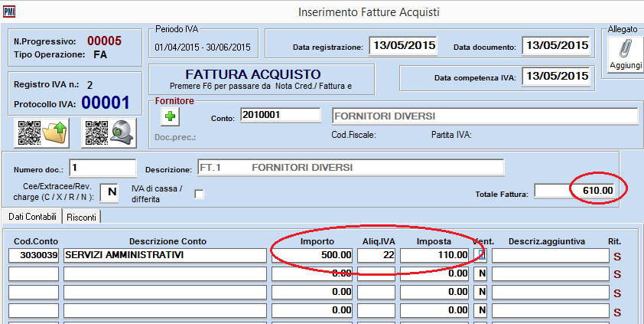Click the Data registrazione date field

[403, 45]
